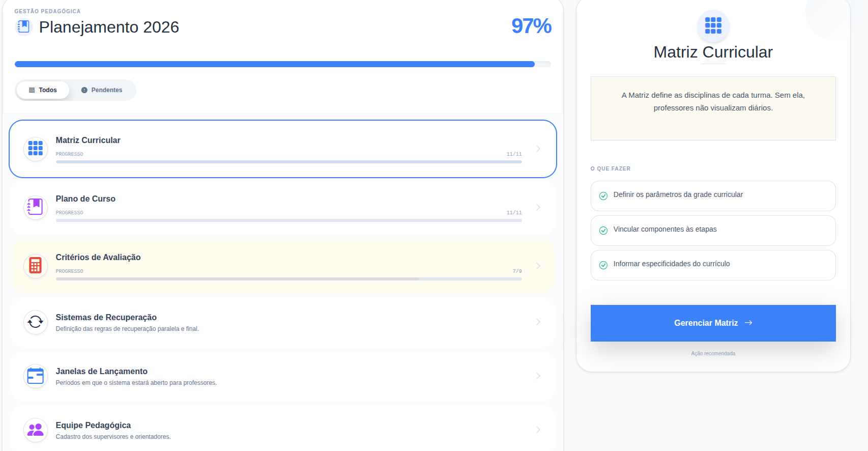Click the Plano de Curso title

coord(85,199)
